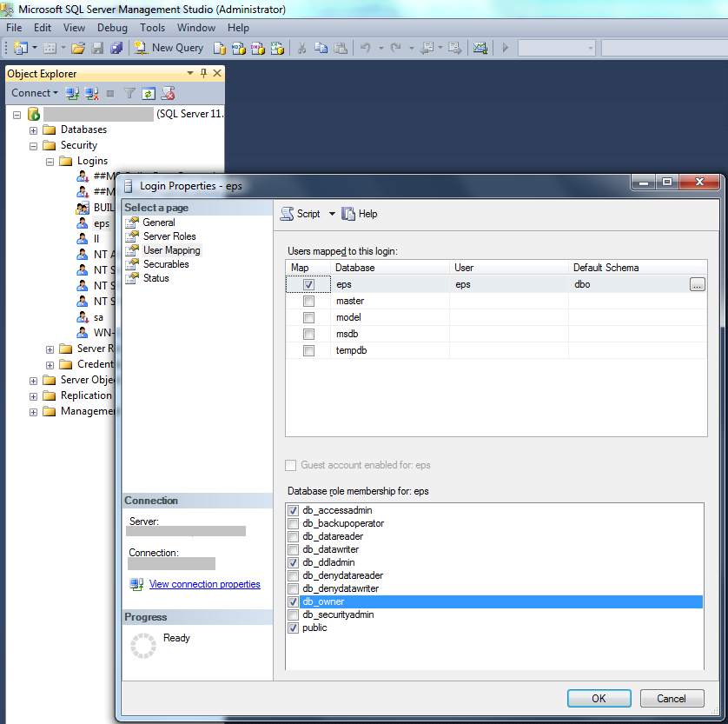The image size is (728, 724).
Task: Open the Debug menu
Action: (x=112, y=28)
